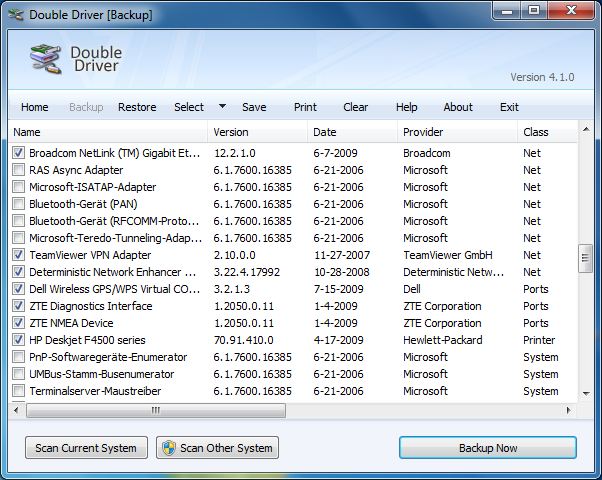Tick the Bluetooth-Gerät (PAN) checkbox
This screenshot has height=480, width=602.
tap(18, 204)
